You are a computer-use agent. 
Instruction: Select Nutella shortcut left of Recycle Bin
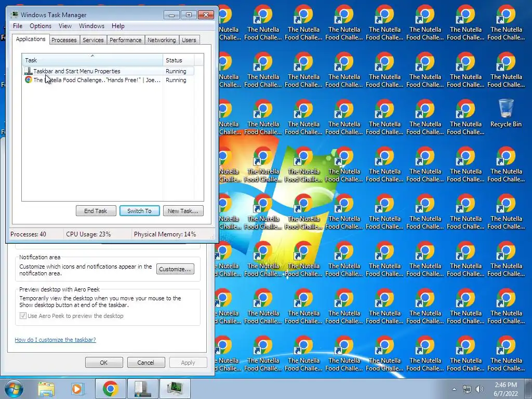coord(465,117)
